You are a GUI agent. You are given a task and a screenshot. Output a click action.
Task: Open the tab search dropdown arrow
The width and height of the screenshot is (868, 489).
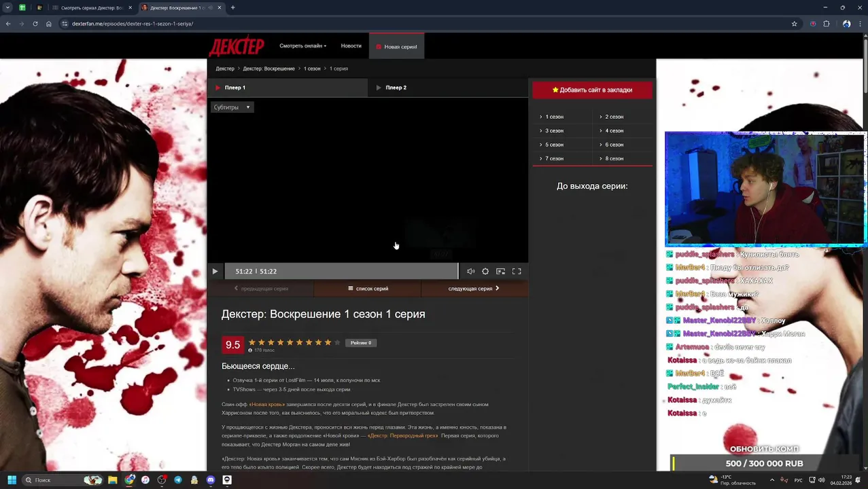pyautogui.click(x=8, y=7)
